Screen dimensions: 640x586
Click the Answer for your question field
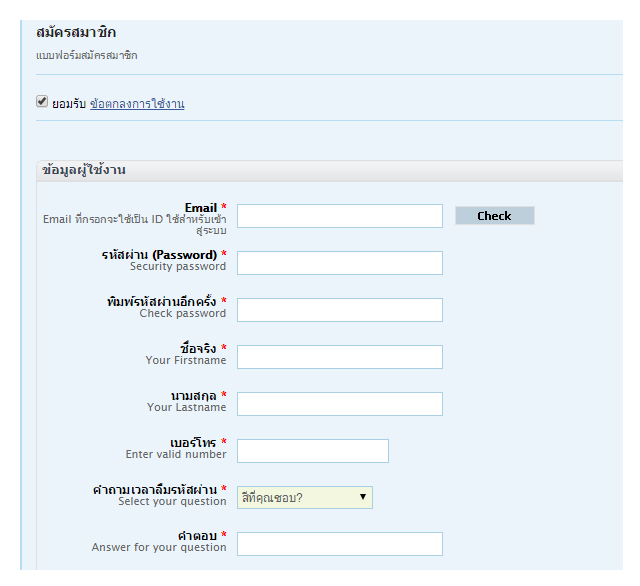(x=340, y=544)
